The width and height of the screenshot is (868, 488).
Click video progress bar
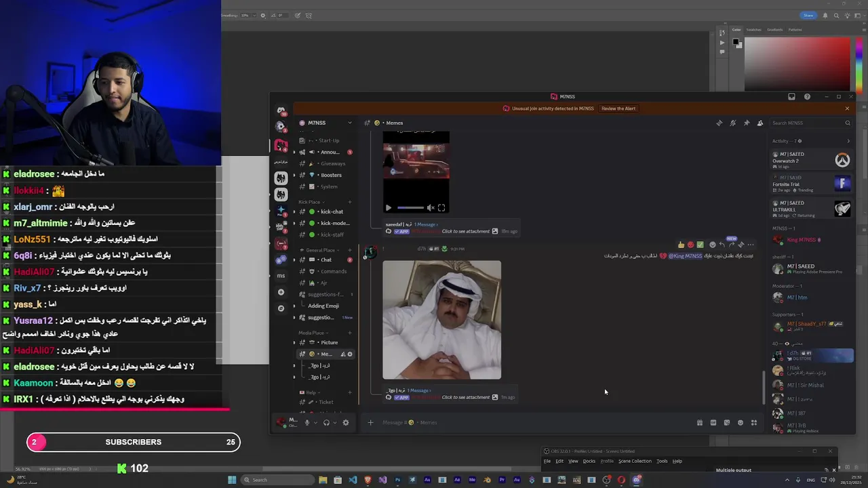click(410, 208)
